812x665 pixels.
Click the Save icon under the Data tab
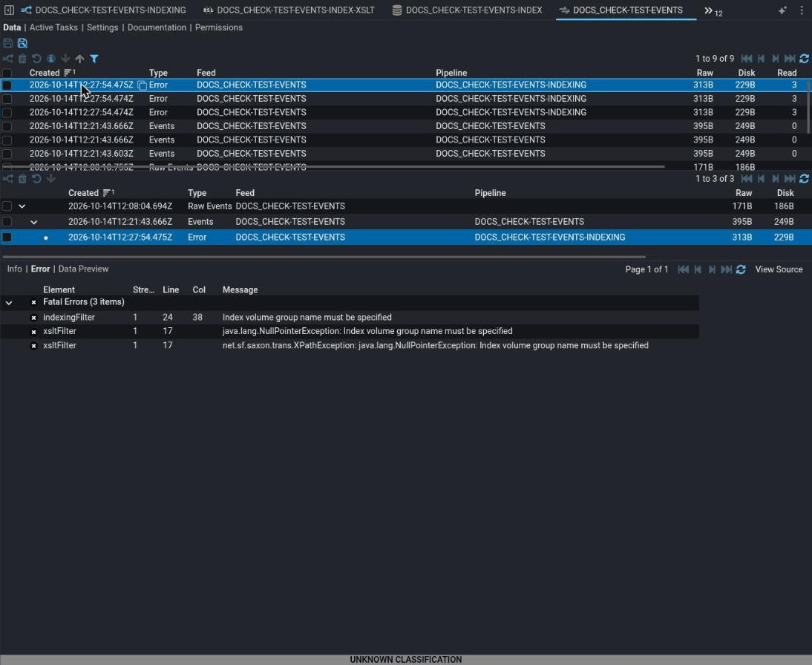(7, 43)
